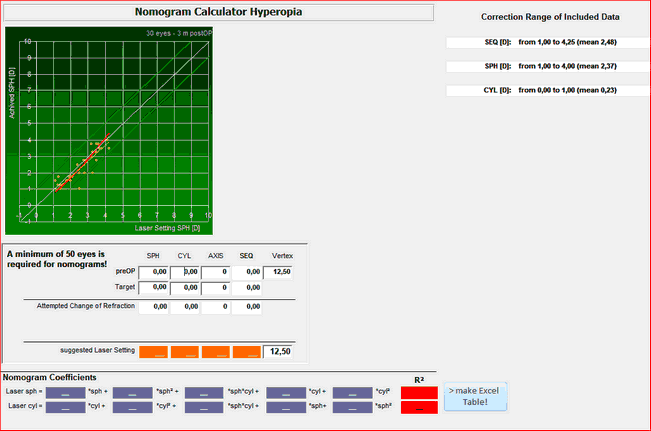Click the Target AXIS input field
The width and height of the screenshot is (651, 431).
[x=216, y=288]
